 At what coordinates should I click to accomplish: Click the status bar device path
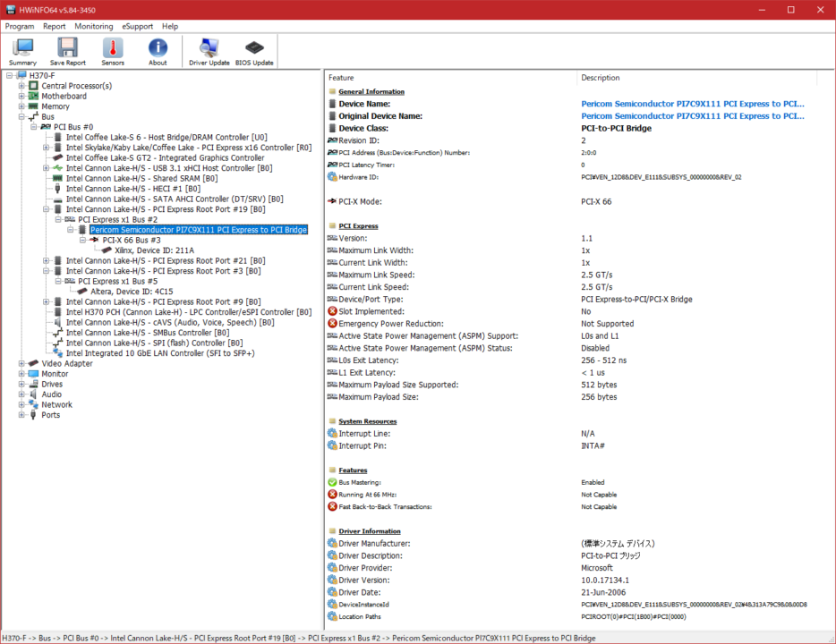click(x=299, y=638)
